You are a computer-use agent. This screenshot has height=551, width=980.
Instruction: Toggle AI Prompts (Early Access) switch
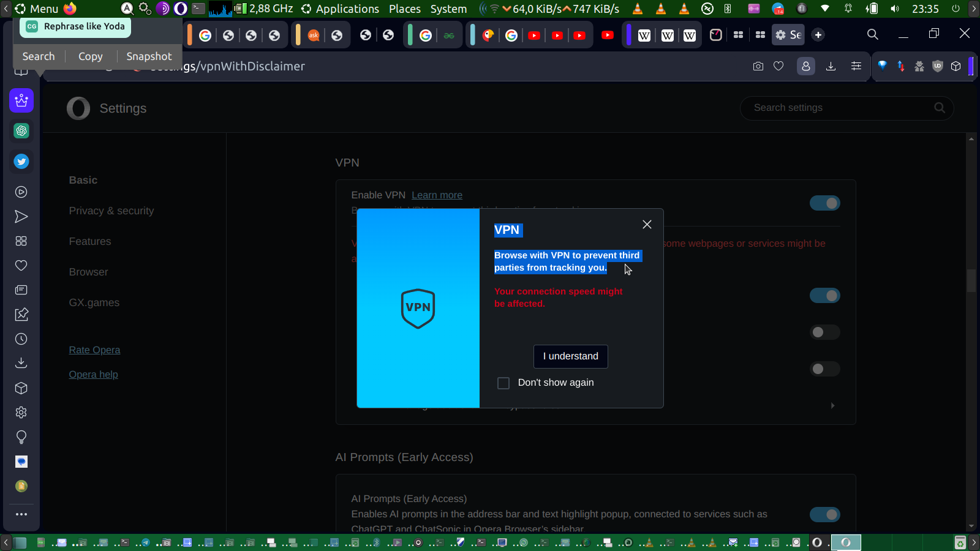click(x=824, y=515)
